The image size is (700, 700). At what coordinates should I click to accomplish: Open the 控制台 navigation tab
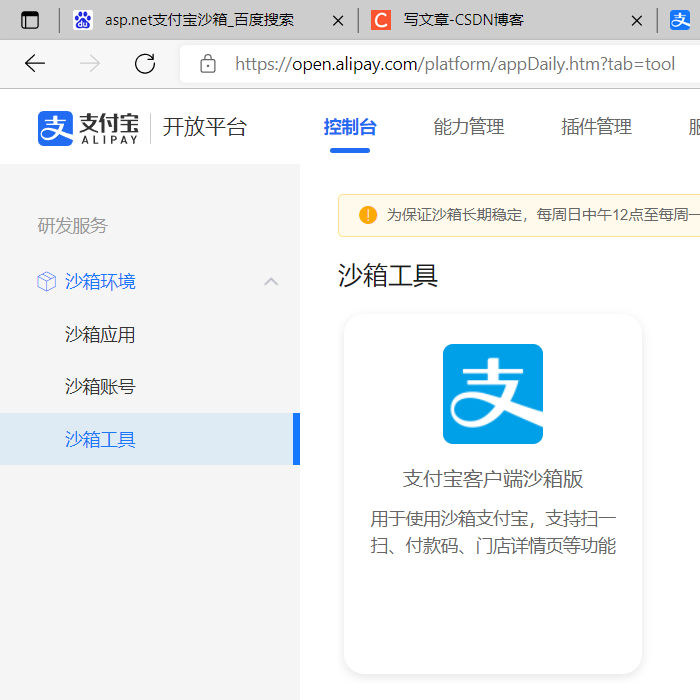(x=350, y=127)
